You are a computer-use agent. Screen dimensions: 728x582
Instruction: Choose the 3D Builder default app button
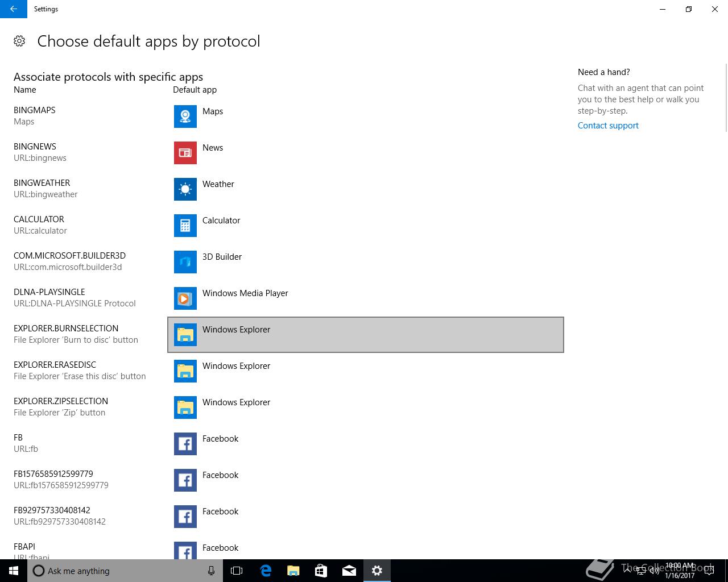[366, 262]
